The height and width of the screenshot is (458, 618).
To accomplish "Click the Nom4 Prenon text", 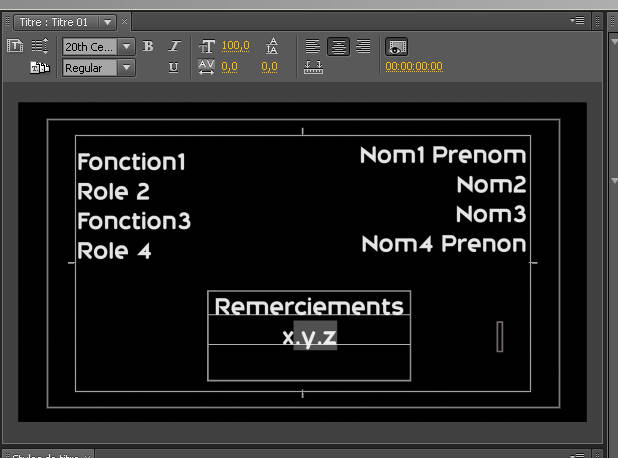I will [444, 244].
